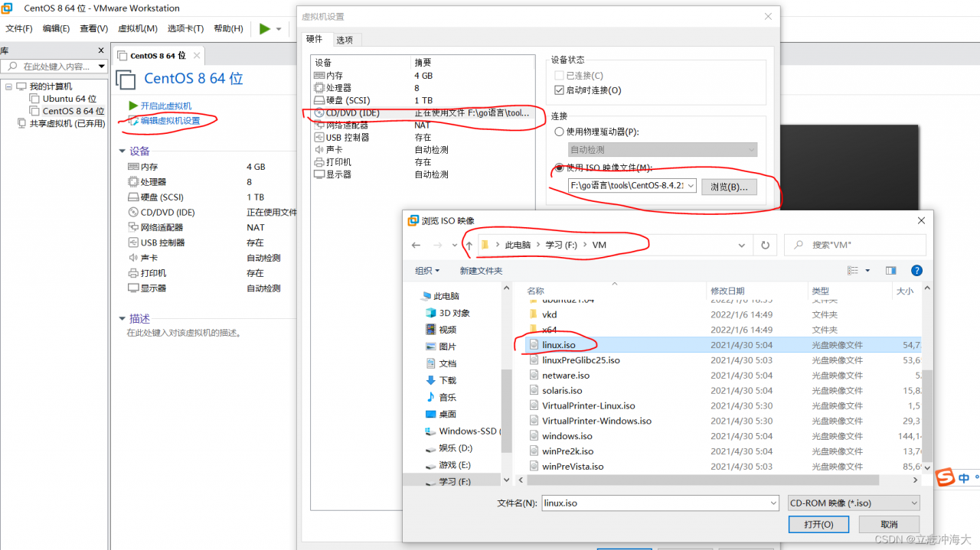Open the library search dropdown arrow

(101, 67)
